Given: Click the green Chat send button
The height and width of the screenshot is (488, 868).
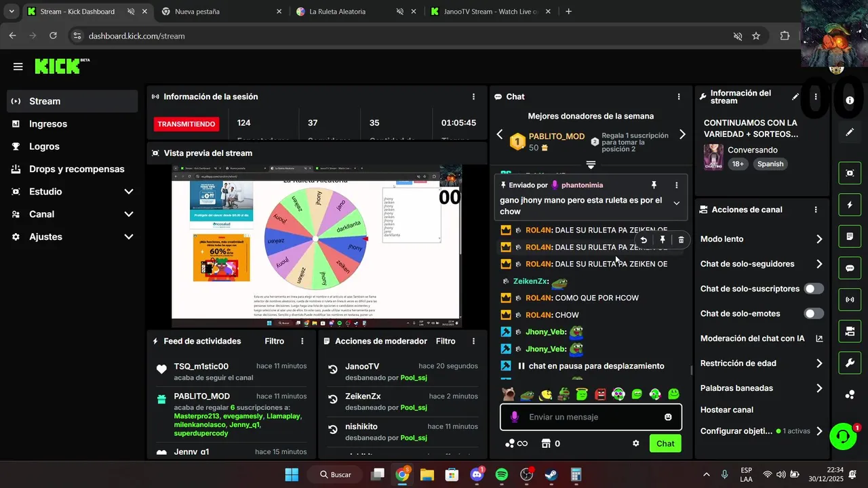Looking at the screenshot, I should [665, 443].
